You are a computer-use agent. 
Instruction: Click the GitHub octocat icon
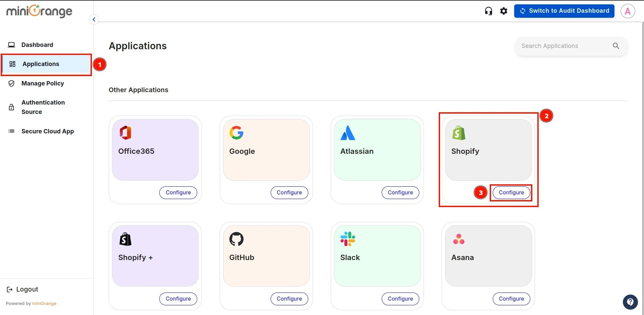[x=236, y=239]
